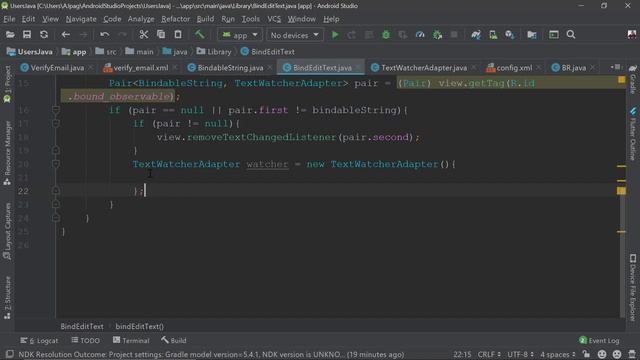Build the project with the hammer icon
Image resolution: width=640 pixels, height=360 pixels.
199,35
